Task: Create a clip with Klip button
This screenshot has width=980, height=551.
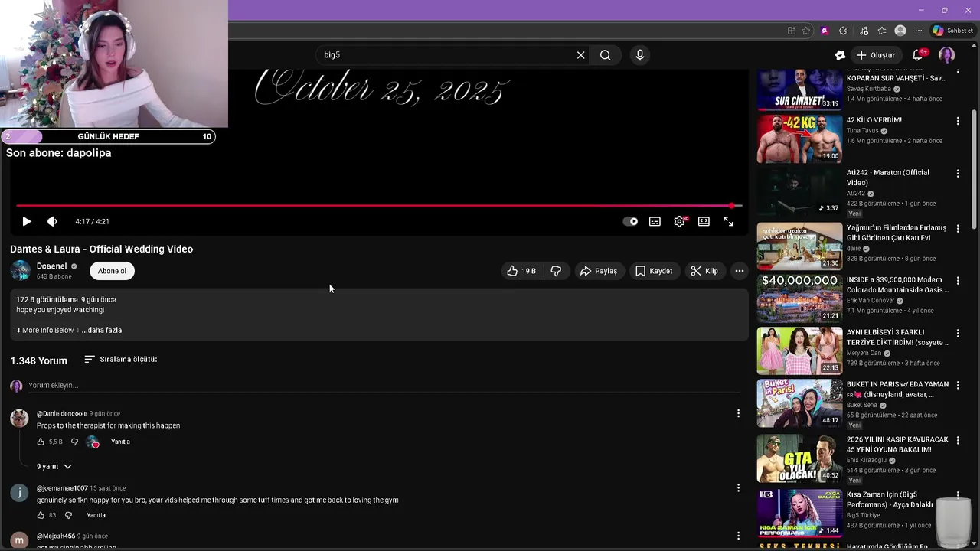Action: 704,271
